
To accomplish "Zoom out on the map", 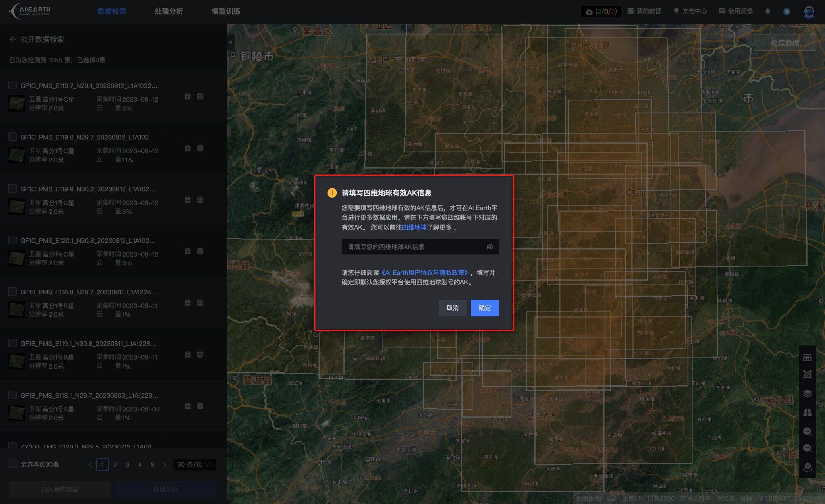I will (807, 448).
